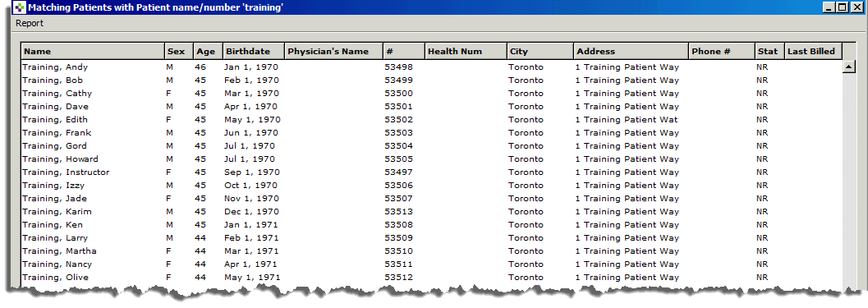Click patient number 53502

398,120
